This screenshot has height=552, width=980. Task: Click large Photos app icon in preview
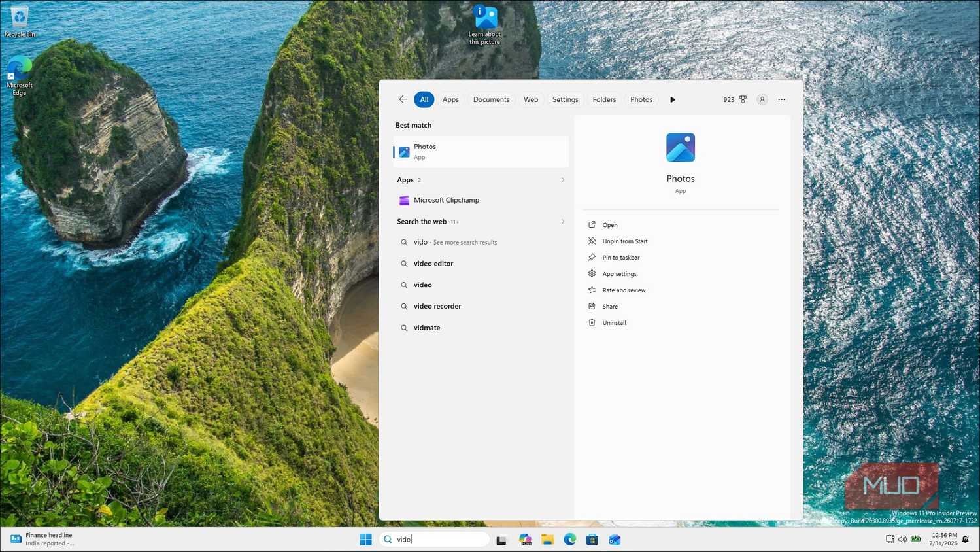681,147
